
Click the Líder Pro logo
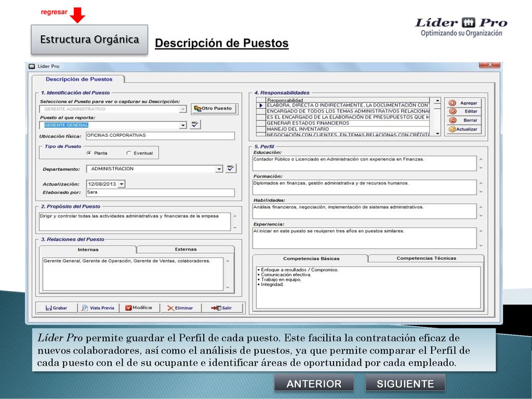click(461, 27)
